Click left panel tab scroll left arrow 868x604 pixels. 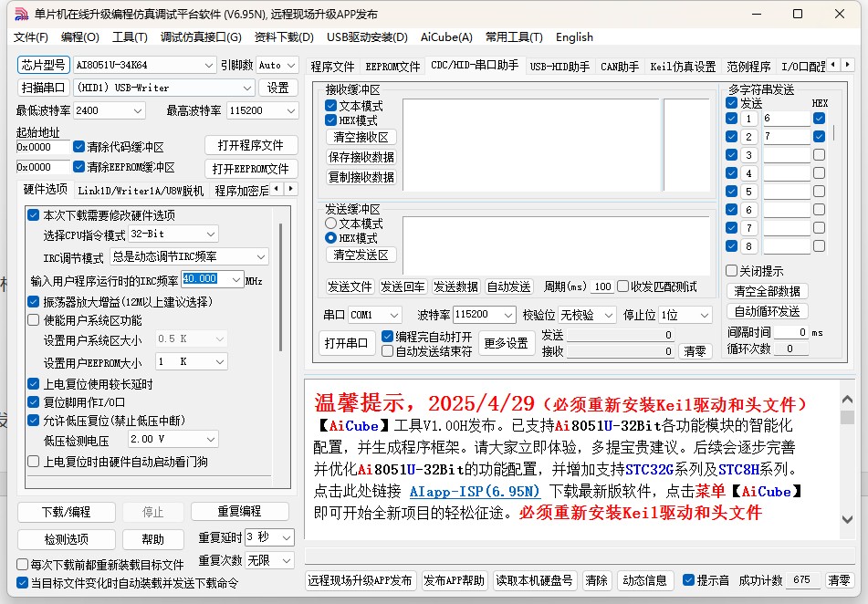click(x=277, y=189)
